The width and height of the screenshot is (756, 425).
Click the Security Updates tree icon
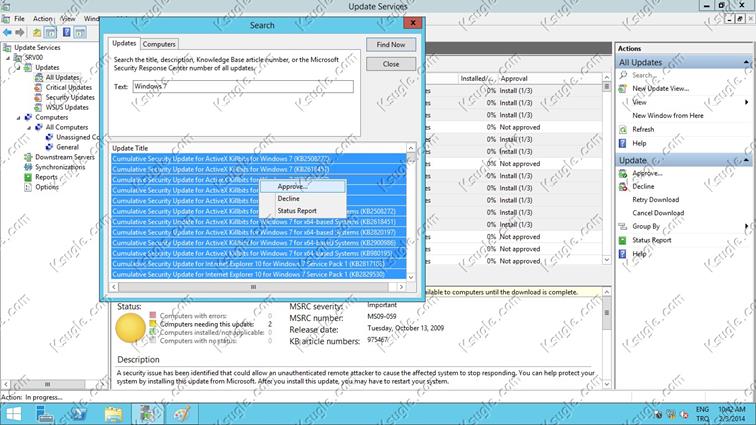[39, 97]
